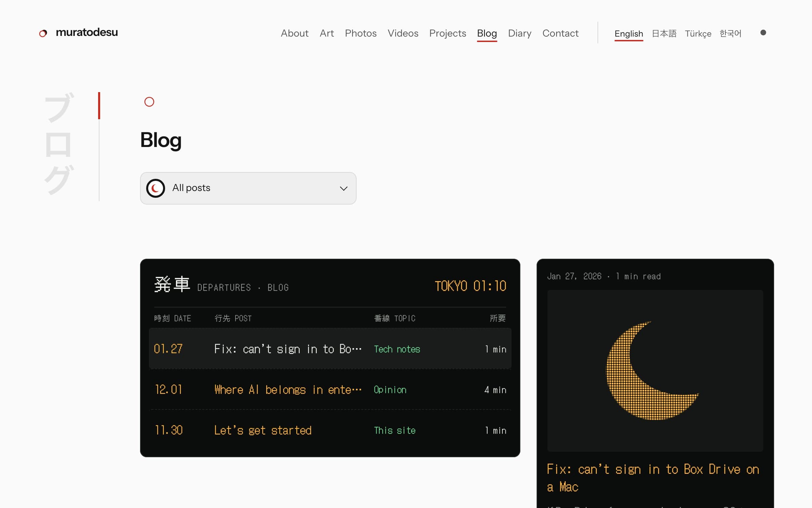This screenshot has width=812, height=508.
Task: Click the muratodesu site title
Action: click(x=87, y=33)
